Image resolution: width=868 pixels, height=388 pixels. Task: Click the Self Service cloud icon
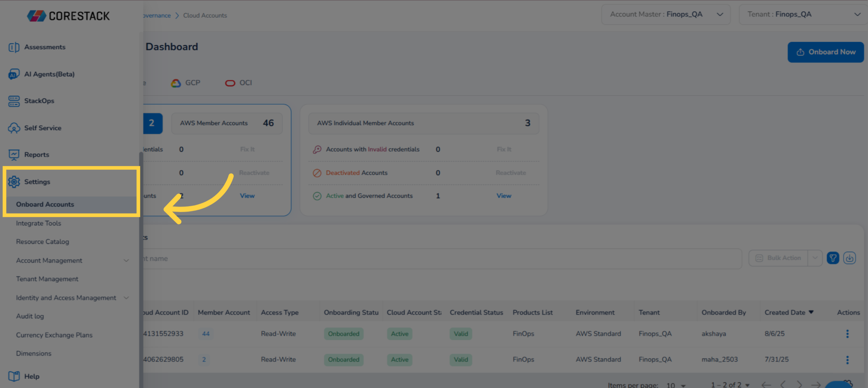point(14,128)
